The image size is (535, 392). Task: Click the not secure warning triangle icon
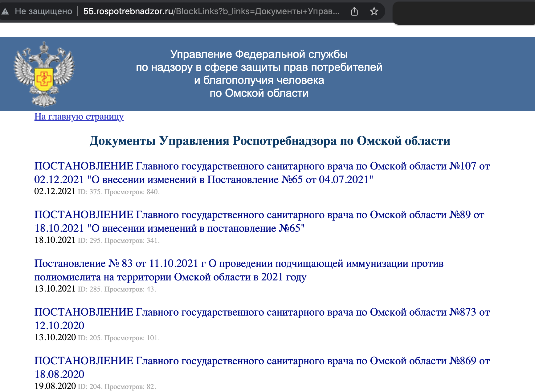click(x=5, y=11)
